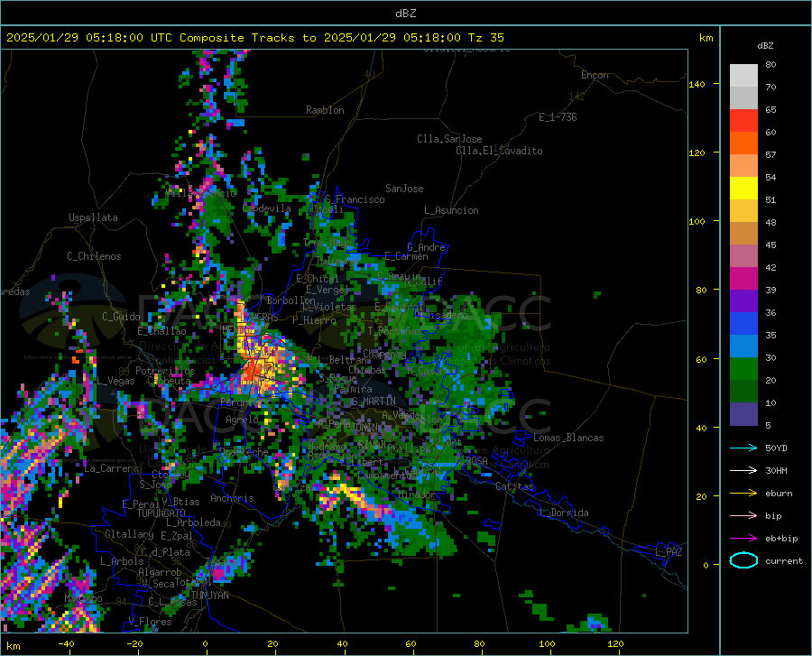Click the 'Potrerillos' place label
This screenshot has width=812, height=656.
click(x=165, y=371)
